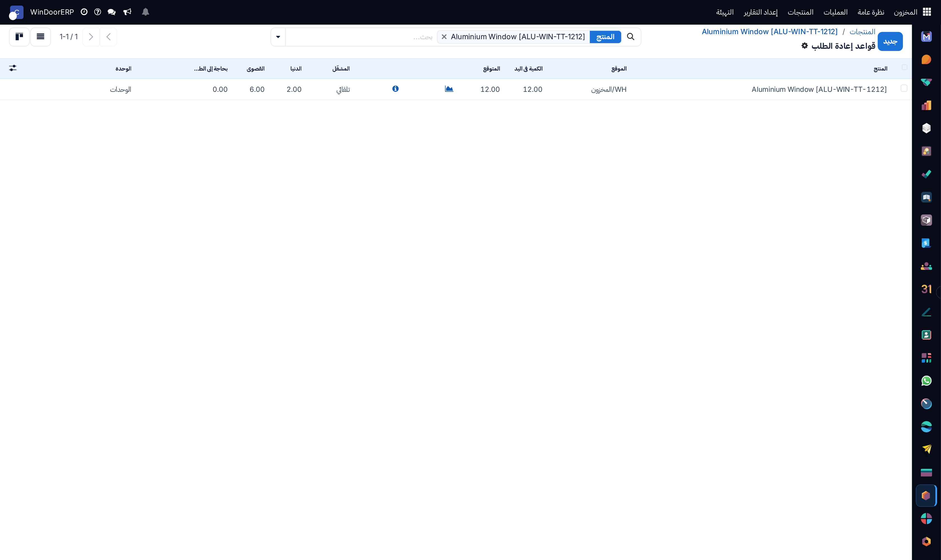Viewport: 941px width, 560px height.
Task: Click the megaphone announcements icon
Action: point(127,12)
